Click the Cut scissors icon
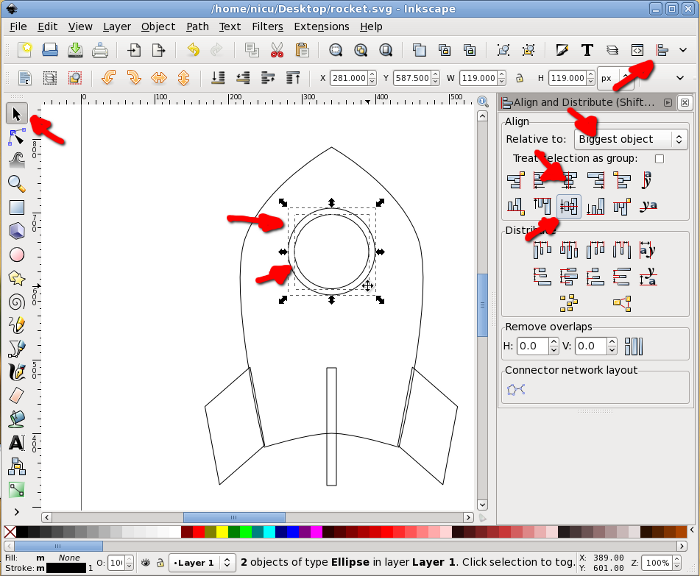The image size is (700, 576). [277, 50]
